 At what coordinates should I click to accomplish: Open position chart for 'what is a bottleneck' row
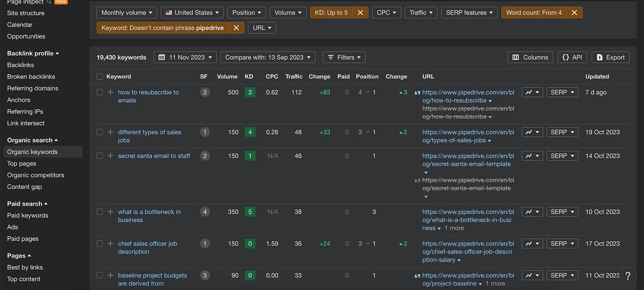point(533,212)
